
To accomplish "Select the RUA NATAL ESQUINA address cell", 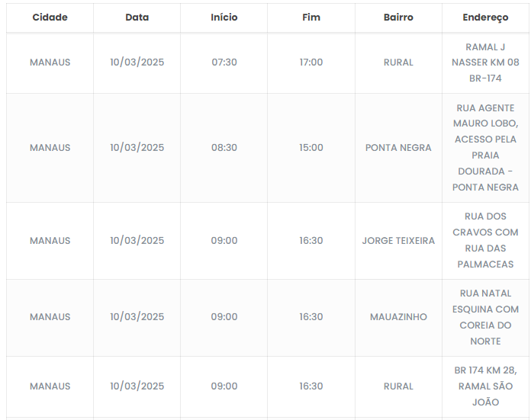I will click(485, 317).
